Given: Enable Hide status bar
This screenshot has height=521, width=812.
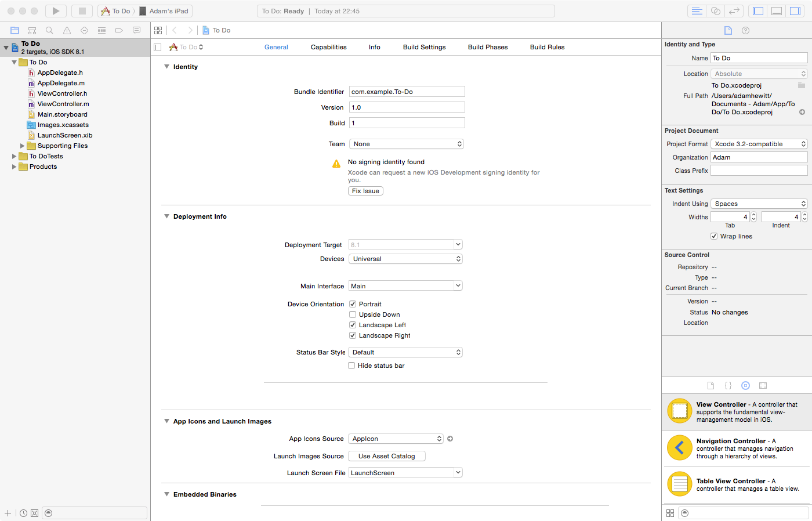Looking at the screenshot, I should 351,366.
